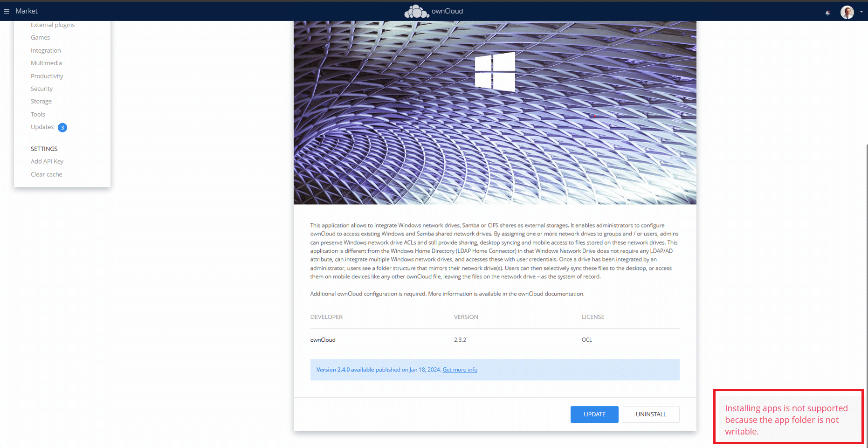Click the Market title in the header
This screenshot has width=868, height=448.
pyautogui.click(x=27, y=11)
